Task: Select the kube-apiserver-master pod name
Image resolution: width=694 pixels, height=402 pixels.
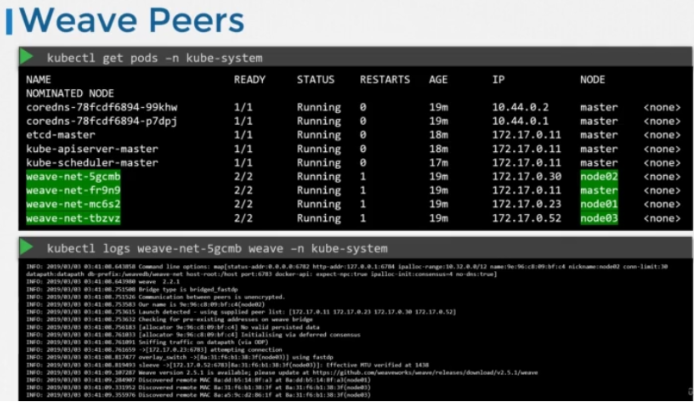Action: pos(92,149)
